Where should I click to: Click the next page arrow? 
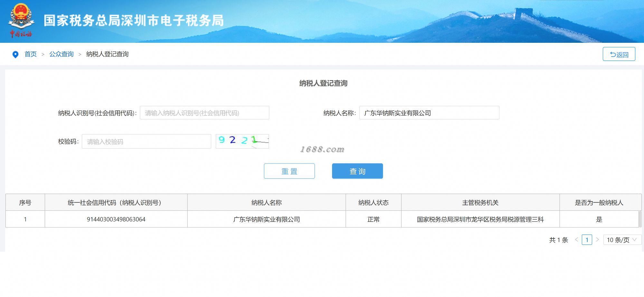(x=597, y=240)
